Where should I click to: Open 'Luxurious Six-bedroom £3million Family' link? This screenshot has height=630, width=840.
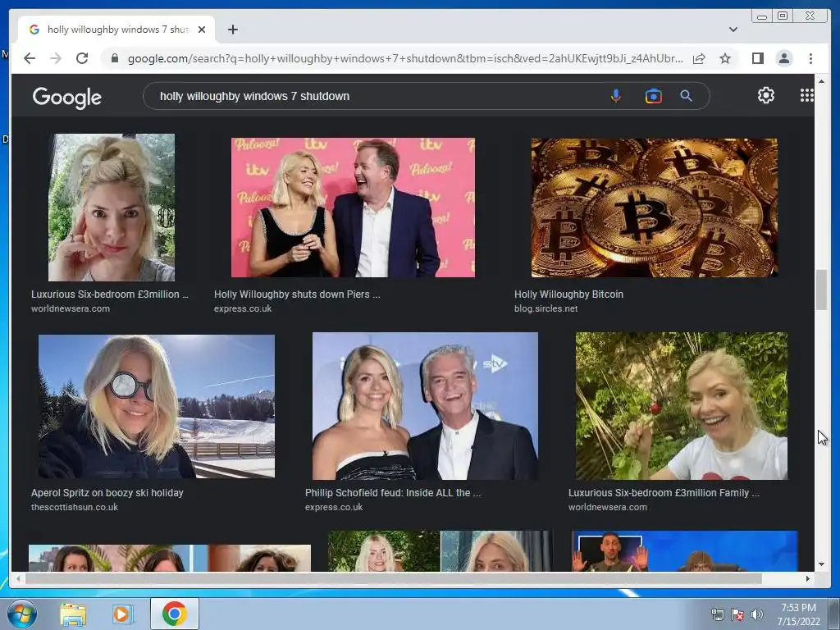[x=664, y=492]
